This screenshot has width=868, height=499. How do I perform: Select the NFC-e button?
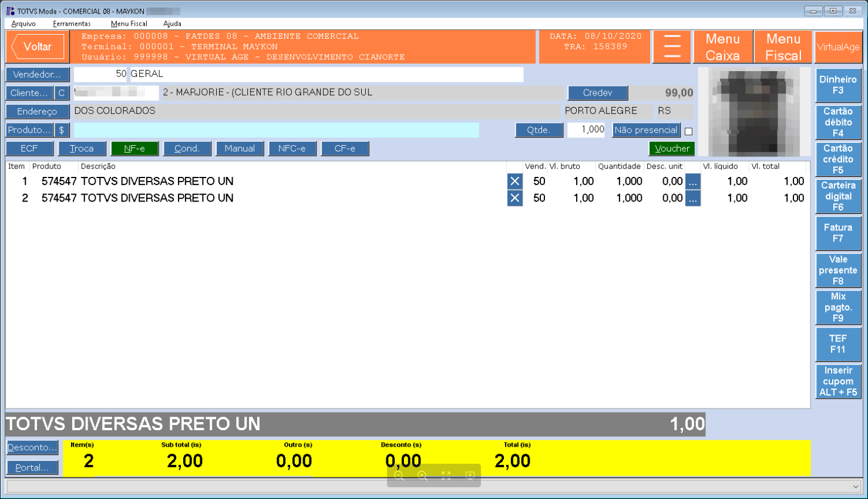(292, 149)
